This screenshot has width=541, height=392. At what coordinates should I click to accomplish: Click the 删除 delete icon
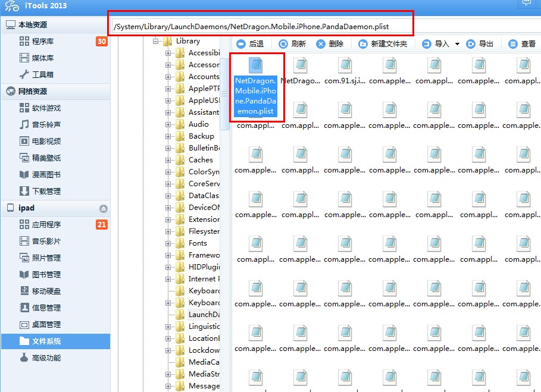321,44
